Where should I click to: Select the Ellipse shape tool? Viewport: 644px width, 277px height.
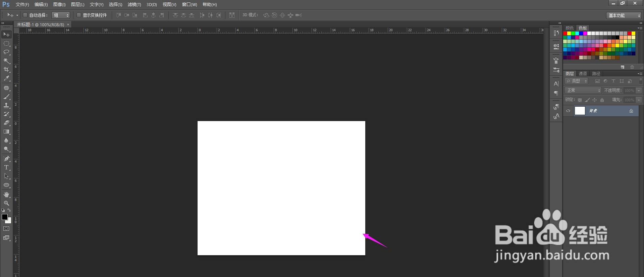coord(6,185)
